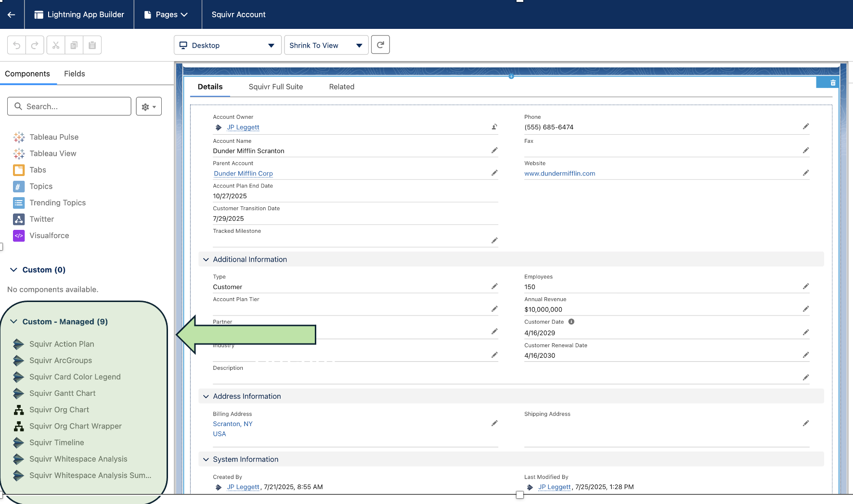This screenshot has height=504, width=853.
Task: Open the Shrink To View dropdown
Action: tap(326, 45)
